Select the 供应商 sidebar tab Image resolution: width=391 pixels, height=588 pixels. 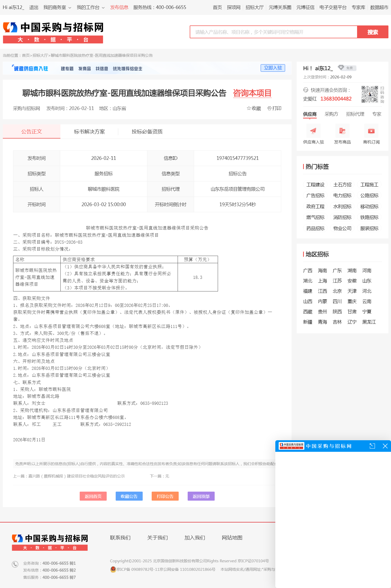(x=310, y=114)
